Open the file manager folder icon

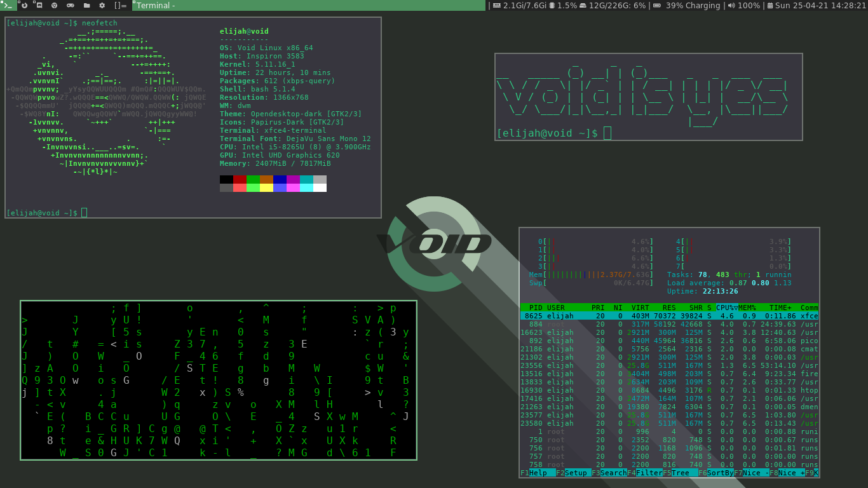(x=87, y=5)
